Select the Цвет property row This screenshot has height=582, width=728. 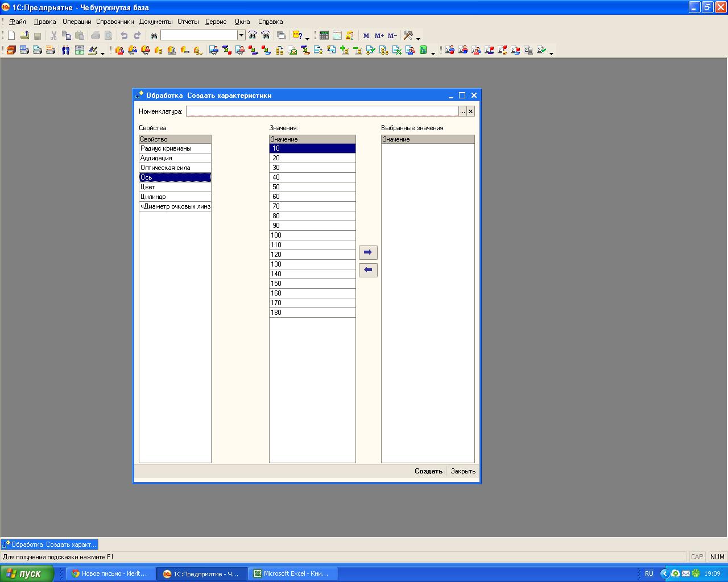click(175, 187)
